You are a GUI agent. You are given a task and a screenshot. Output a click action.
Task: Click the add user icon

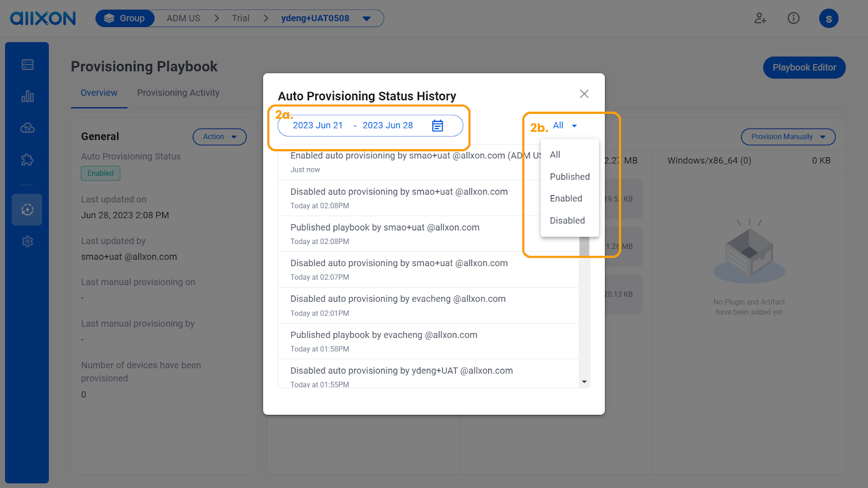tap(760, 18)
